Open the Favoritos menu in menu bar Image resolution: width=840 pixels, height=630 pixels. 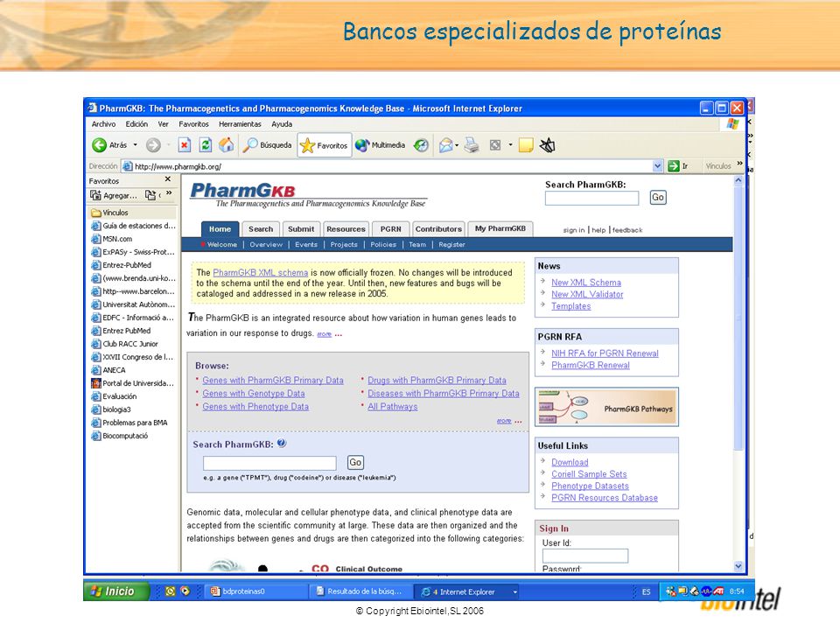pyautogui.click(x=194, y=124)
